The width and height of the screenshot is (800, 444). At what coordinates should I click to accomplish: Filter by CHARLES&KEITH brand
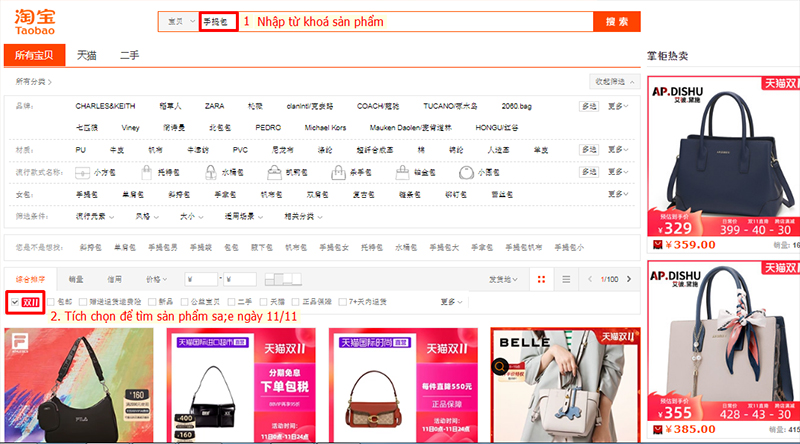[105, 106]
